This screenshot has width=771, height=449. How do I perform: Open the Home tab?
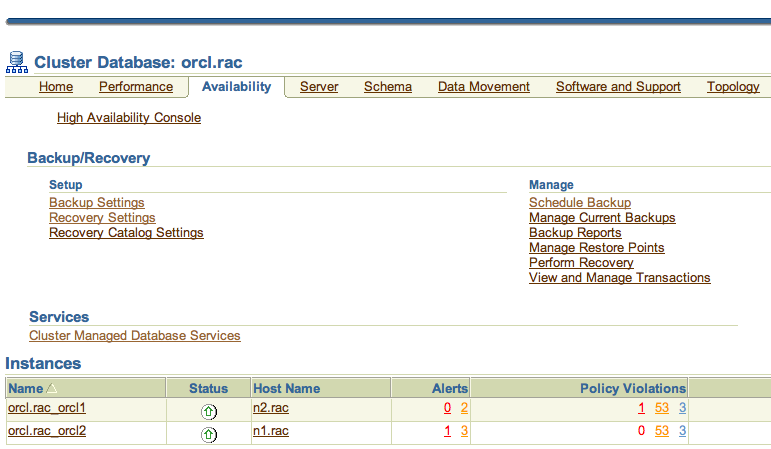click(x=56, y=87)
